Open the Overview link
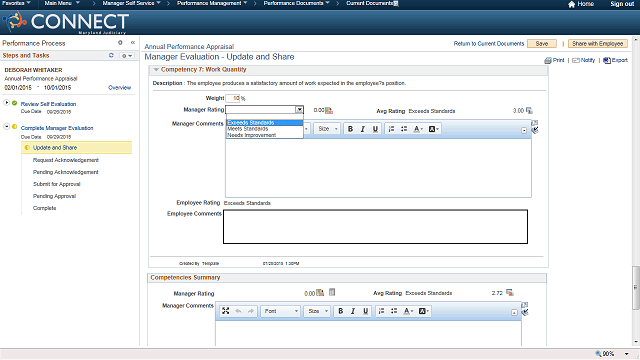Screen dimensions: 640x360 tap(120, 88)
